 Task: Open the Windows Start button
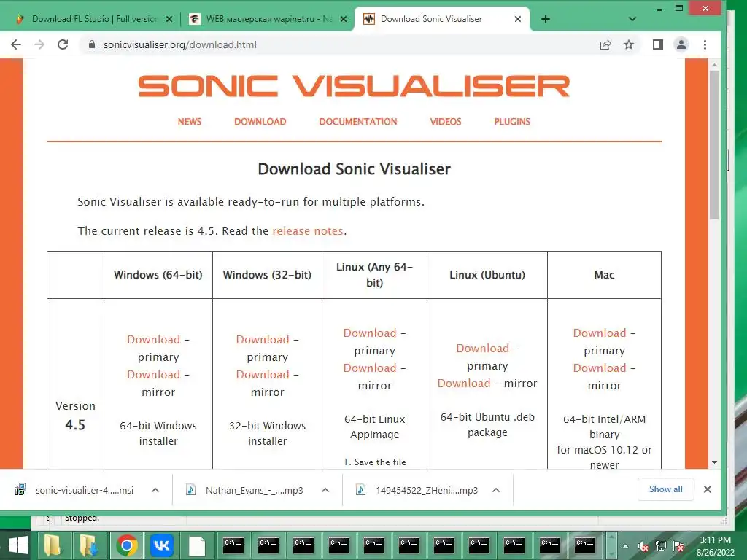(18, 545)
